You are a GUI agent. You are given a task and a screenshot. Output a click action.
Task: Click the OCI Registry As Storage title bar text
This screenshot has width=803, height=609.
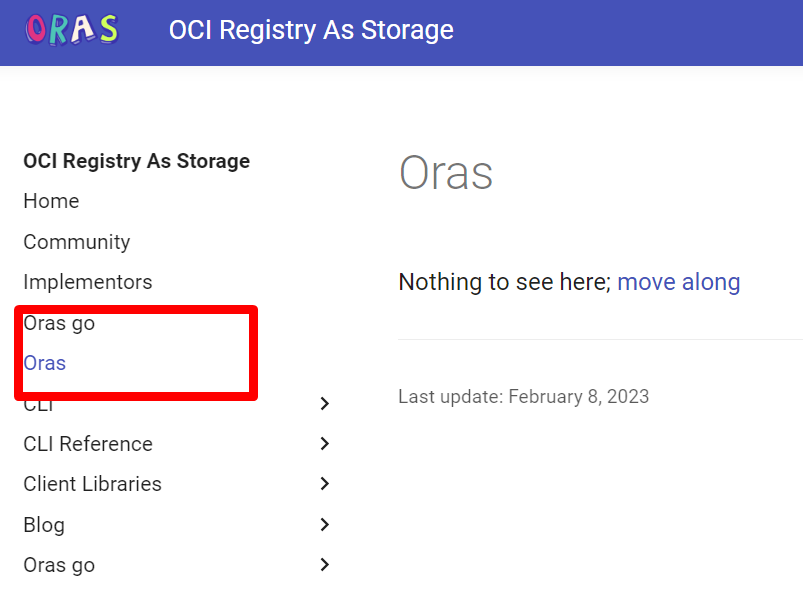click(x=311, y=30)
